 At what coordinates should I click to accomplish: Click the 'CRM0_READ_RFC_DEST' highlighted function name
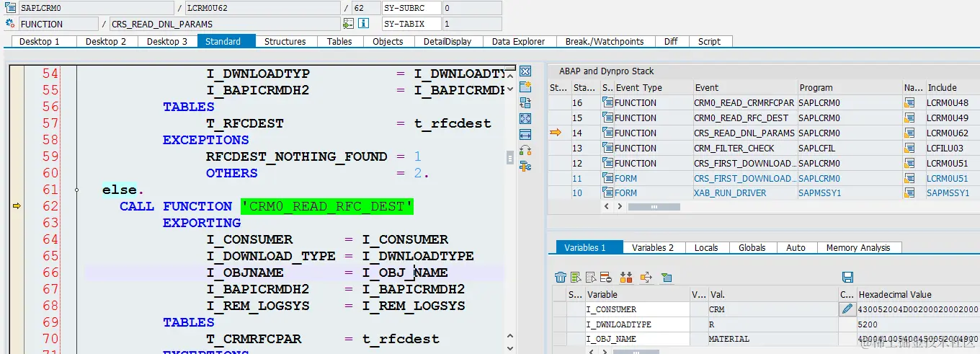327,206
